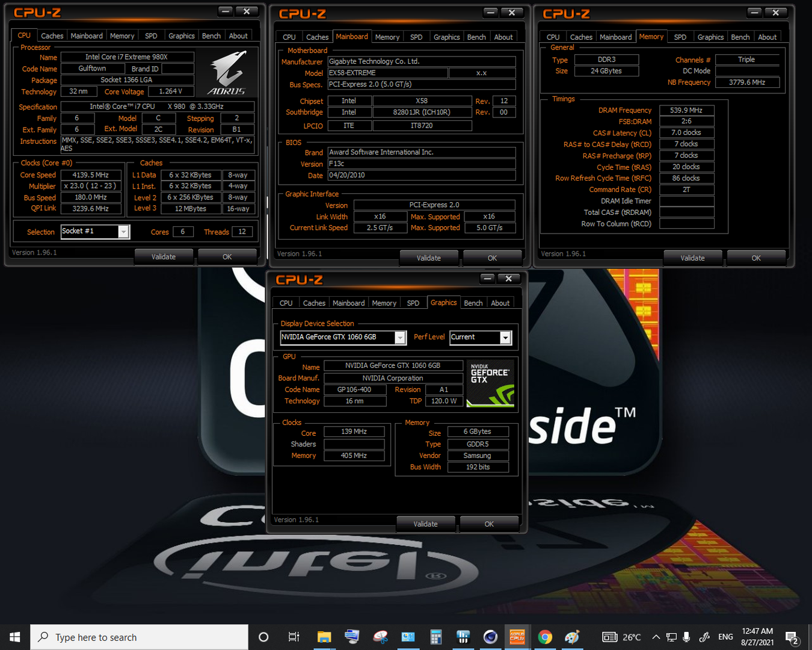Click the Current Link Speed 2.5 GT/s
Viewport: 812px width, 650px height.
click(x=380, y=228)
